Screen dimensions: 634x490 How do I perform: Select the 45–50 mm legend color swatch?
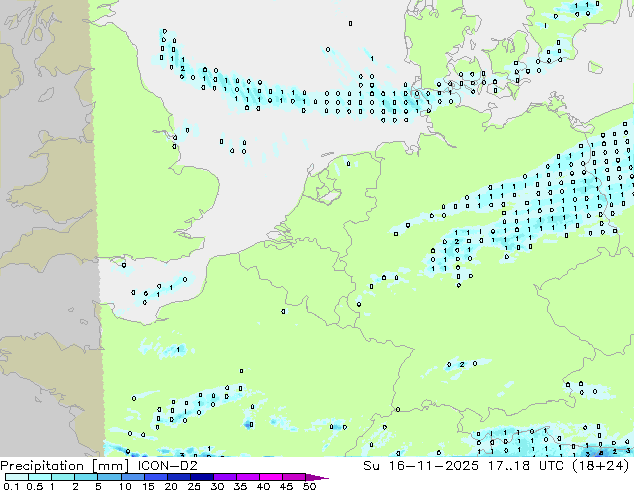tap(294, 477)
